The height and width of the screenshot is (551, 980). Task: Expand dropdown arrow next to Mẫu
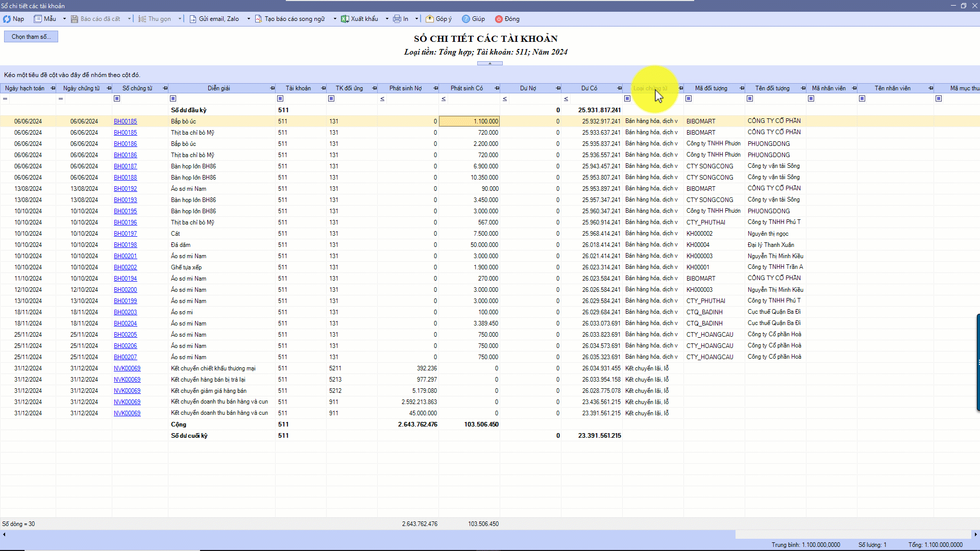(64, 19)
